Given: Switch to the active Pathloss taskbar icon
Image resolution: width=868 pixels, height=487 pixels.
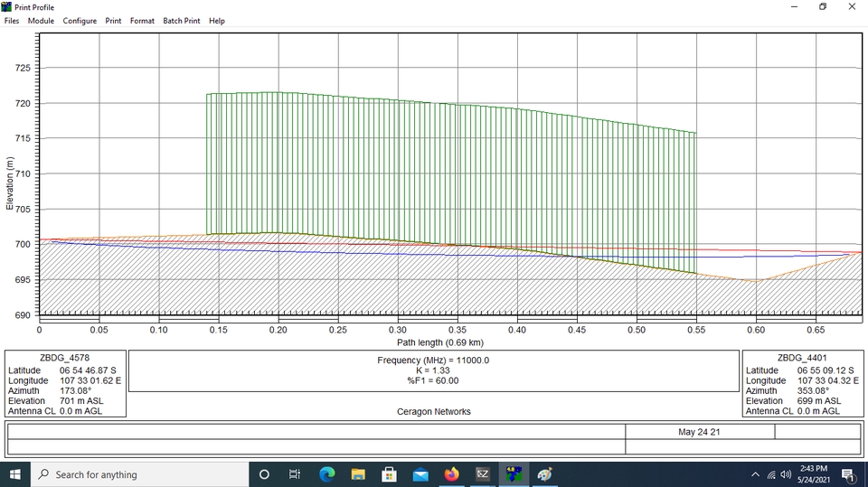Looking at the screenshot, I should pyautogui.click(x=514, y=474).
